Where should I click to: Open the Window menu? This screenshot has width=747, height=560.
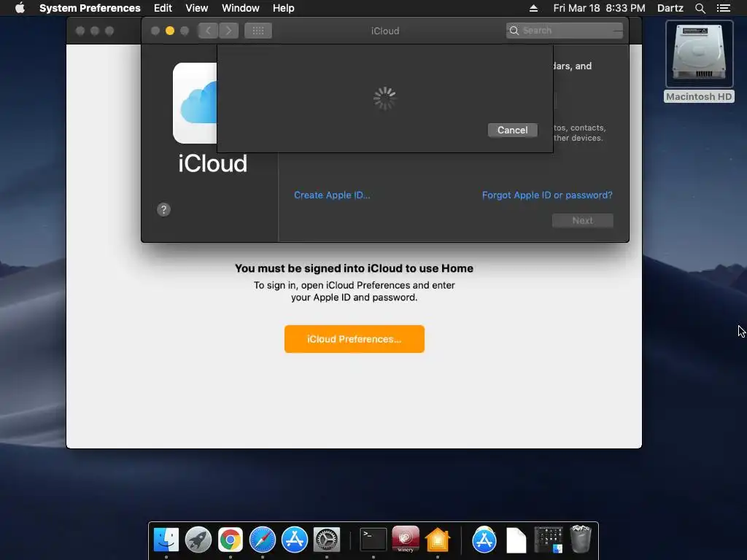pos(241,8)
